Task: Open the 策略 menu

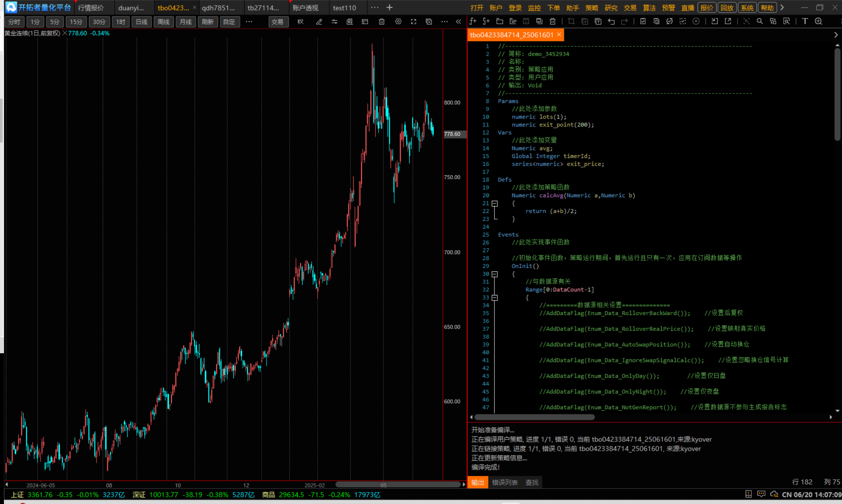Action: click(592, 8)
